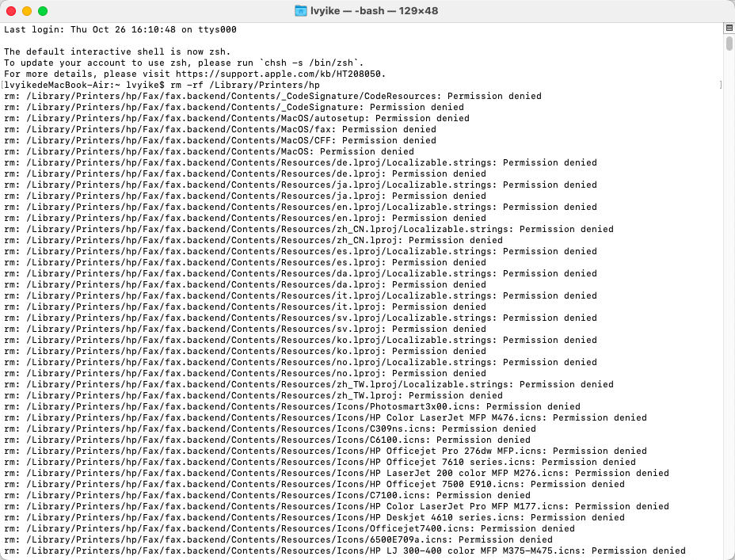This screenshot has width=735, height=560.
Task: Click the right mark bracket on the command line
Action: click(721, 85)
